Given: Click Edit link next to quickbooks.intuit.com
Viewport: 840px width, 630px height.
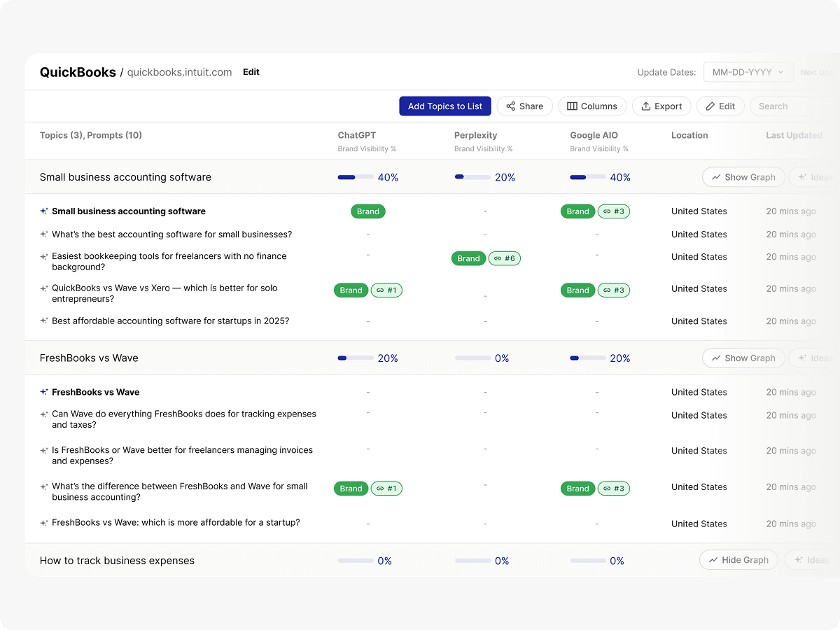Looking at the screenshot, I should click(x=251, y=72).
